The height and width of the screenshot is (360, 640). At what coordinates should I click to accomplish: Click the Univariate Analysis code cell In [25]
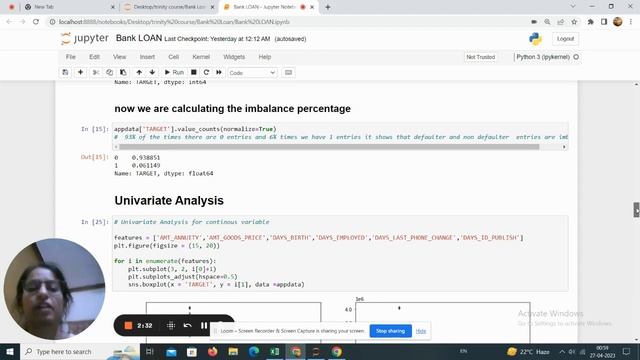click(340, 253)
